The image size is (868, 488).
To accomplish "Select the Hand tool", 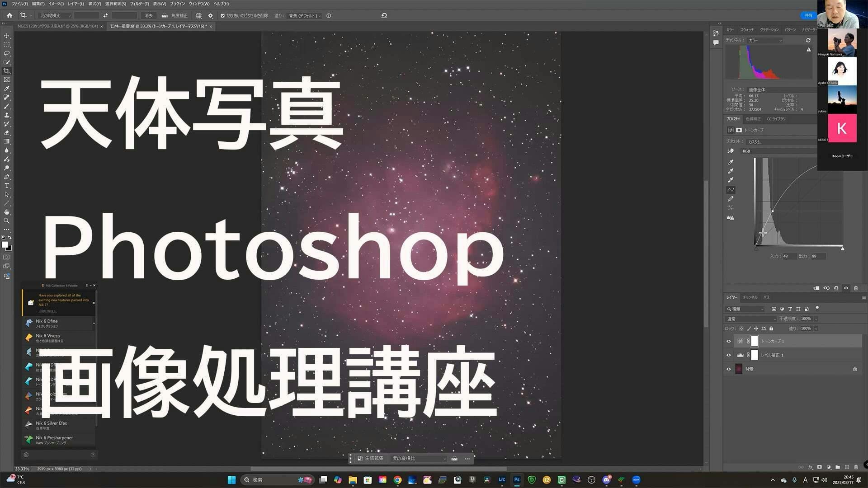I will [x=6, y=212].
